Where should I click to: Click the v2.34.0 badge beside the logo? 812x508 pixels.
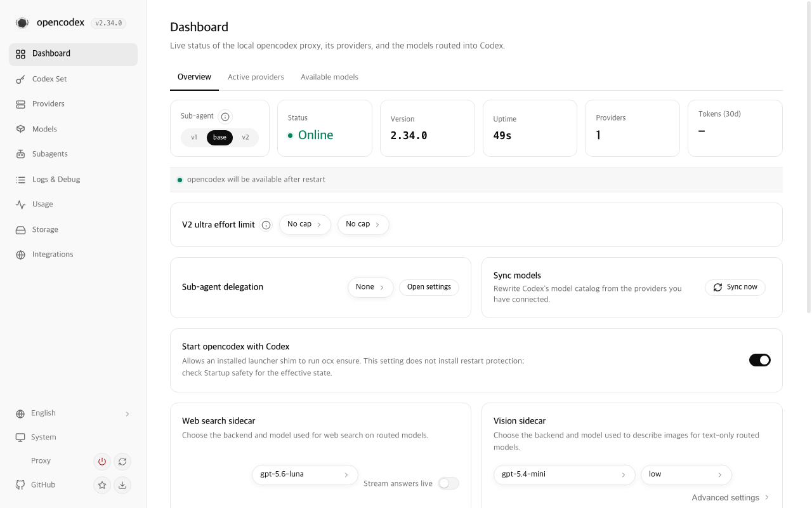pyautogui.click(x=108, y=23)
